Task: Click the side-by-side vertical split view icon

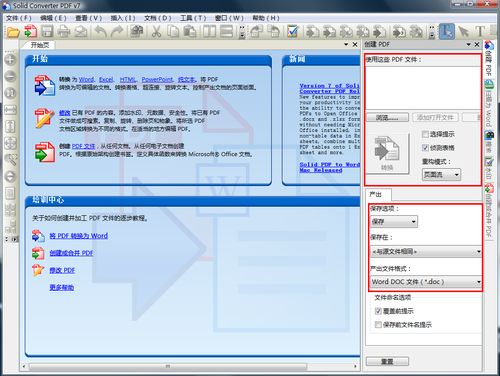Action: [210, 32]
